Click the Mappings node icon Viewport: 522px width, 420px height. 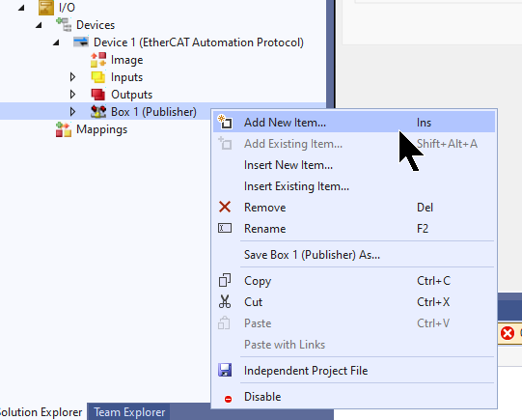64,129
